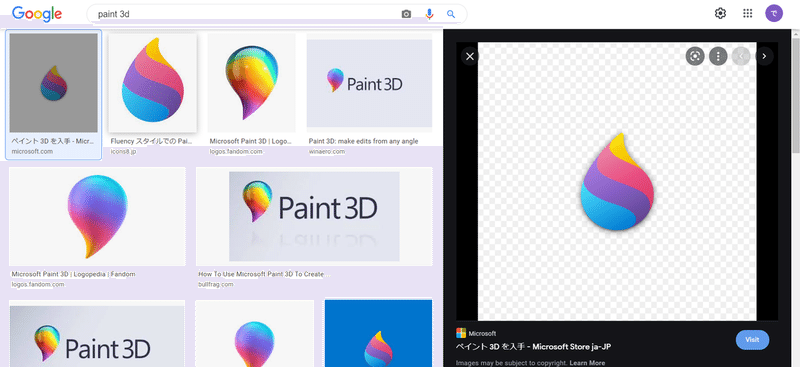Click the Microsoft logo in preview panel

(461, 333)
